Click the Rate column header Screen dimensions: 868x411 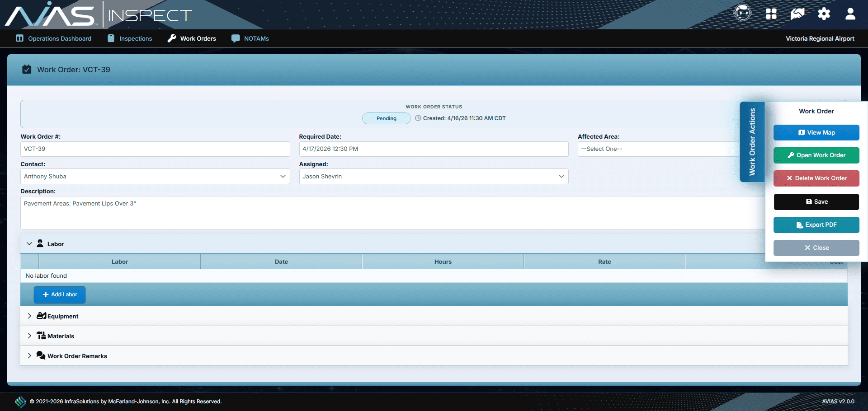pyautogui.click(x=604, y=262)
